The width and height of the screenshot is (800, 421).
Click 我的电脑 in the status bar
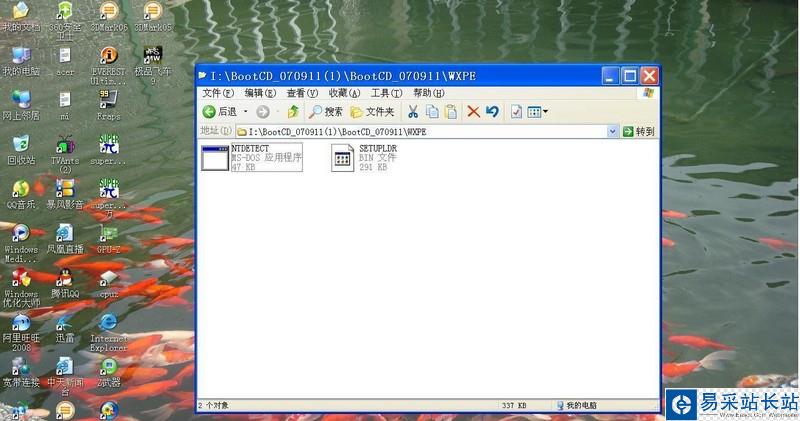tap(577, 405)
